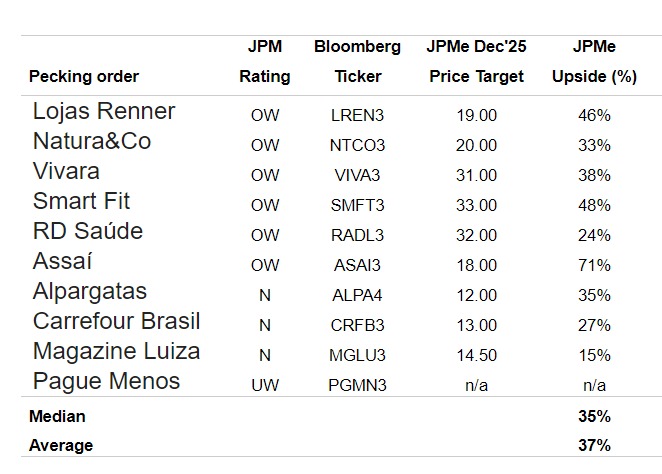The image size is (662, 474).
Task: Click the Pecking order column header
Action: [84, 77]
